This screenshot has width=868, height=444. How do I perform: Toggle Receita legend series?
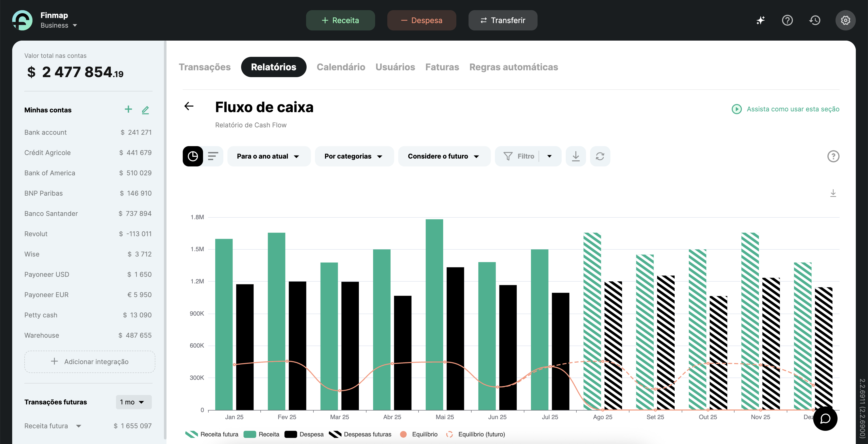tap(261, 434)
